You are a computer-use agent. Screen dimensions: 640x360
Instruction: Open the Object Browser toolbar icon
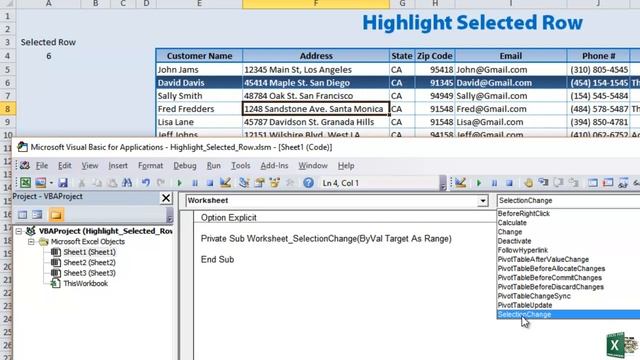[x=274, y=183]
